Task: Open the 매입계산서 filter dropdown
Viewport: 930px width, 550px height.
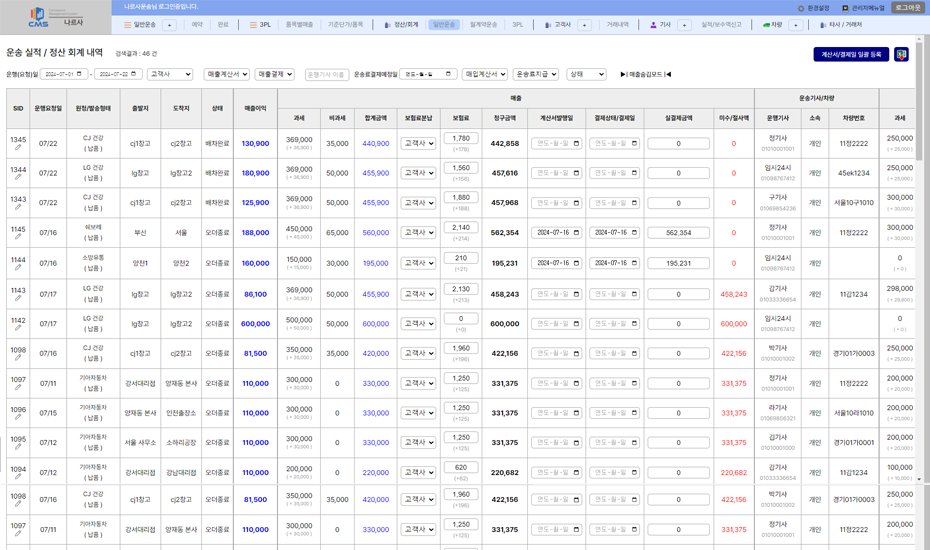Action: (x=485, y=74)
